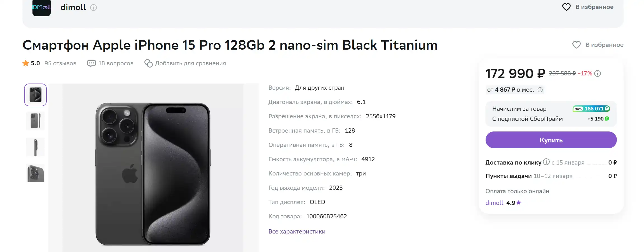Click info icon by Доставка по клику
The width and height of the screenshot is (644, 252).
pyautogui.click(x=546, y=162)
